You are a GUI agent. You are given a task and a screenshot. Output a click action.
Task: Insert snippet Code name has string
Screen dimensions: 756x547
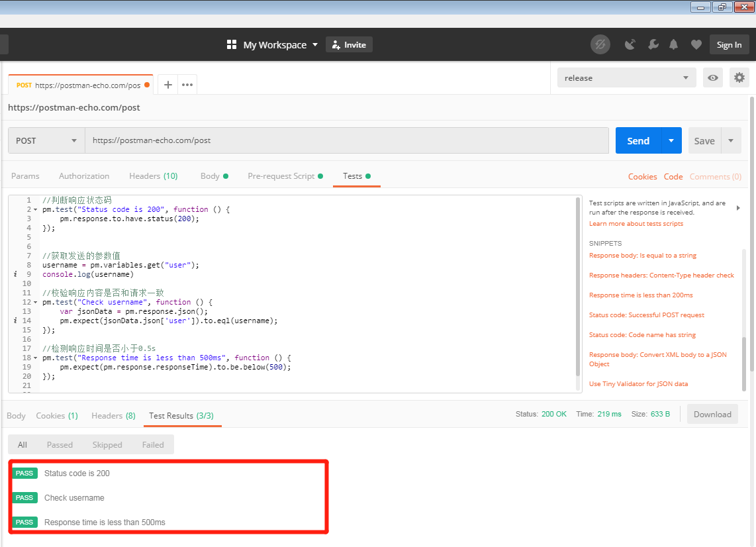tap(642, 334)
